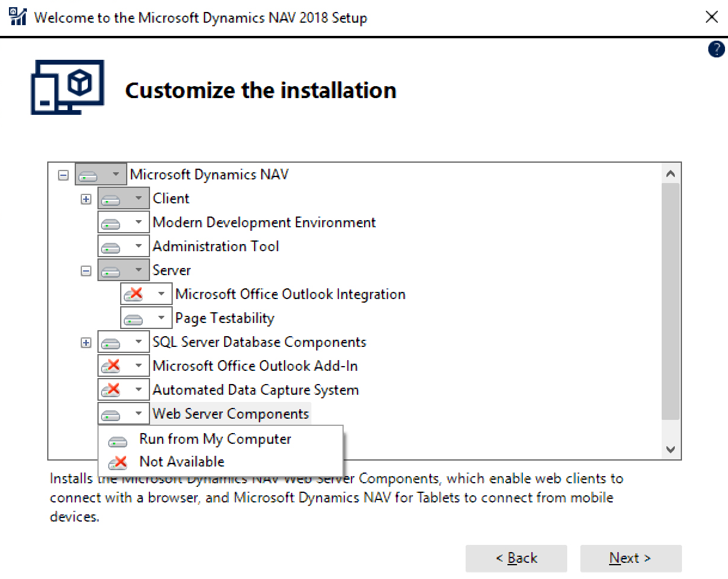Select the Web Server Components label
Screen dimensions: 728x579
pos(231,414)
